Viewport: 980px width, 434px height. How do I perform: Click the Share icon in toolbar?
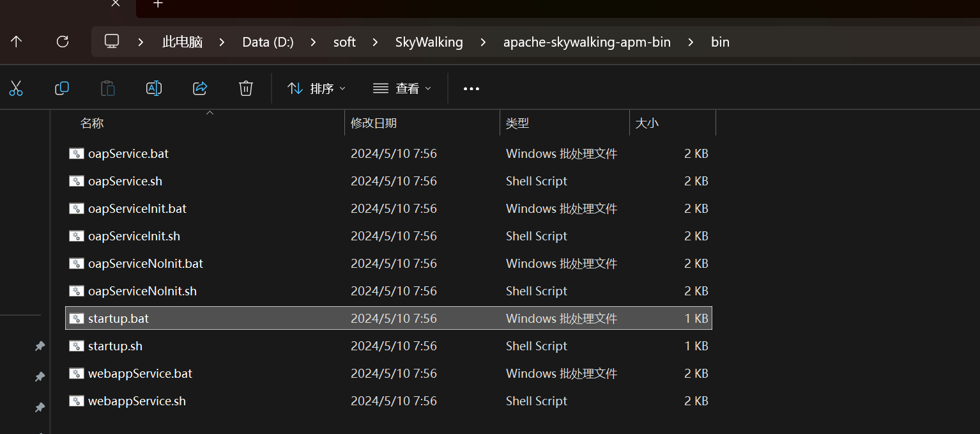click(200, 88)
